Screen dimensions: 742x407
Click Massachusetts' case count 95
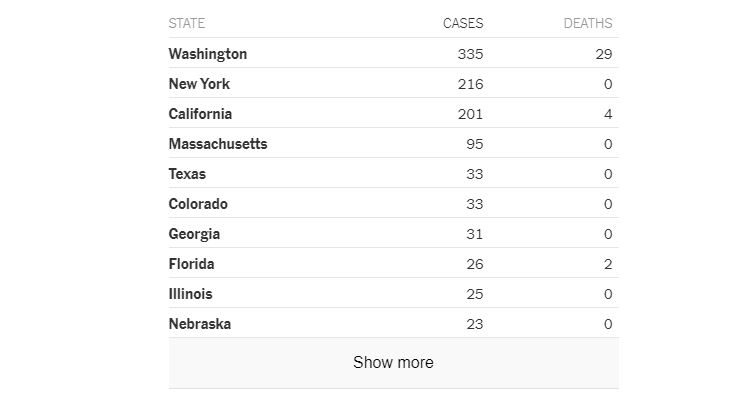pyautogui.click(x=474, y=144)
